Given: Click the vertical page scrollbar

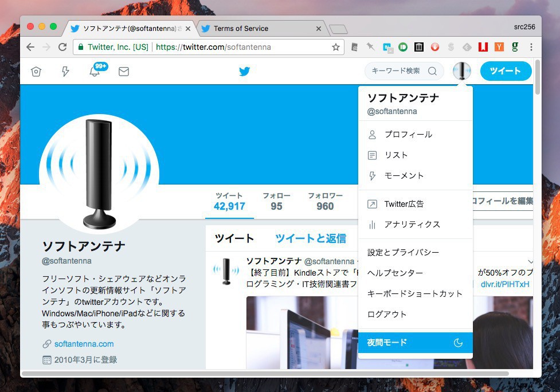Looking at the screenshot, I should [x=537, y=77].
